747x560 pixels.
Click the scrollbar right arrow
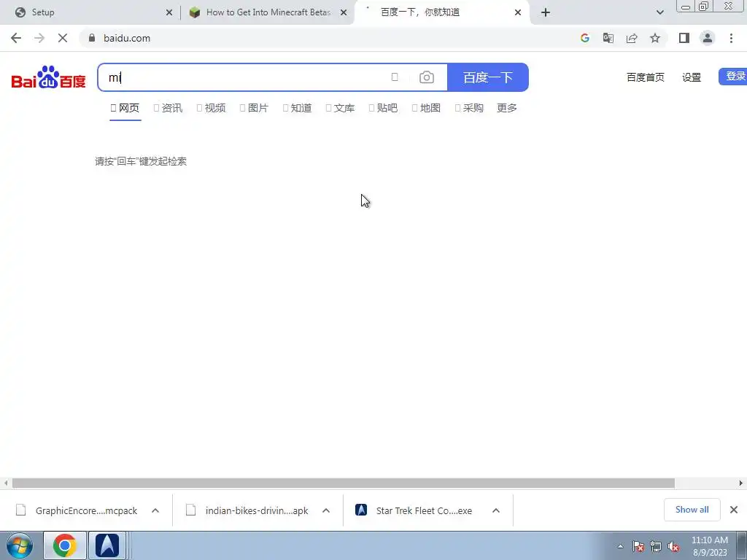click(741, 483)
